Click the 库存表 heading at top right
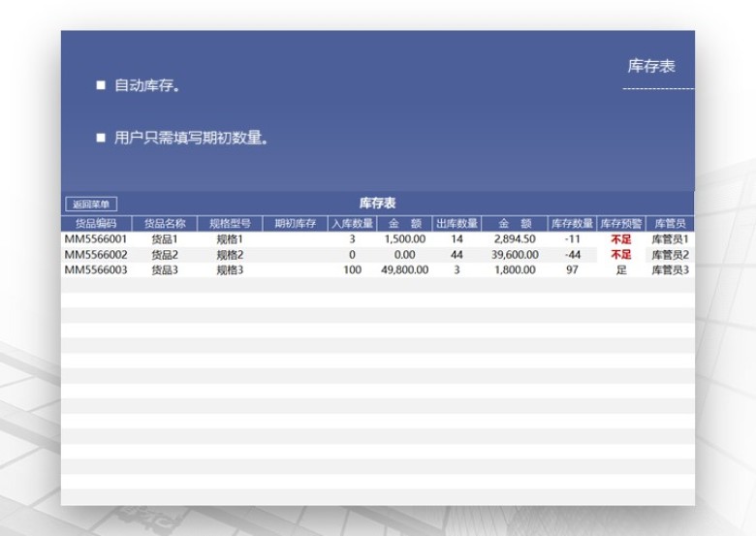756x536 pixels. tap(651, 66)
